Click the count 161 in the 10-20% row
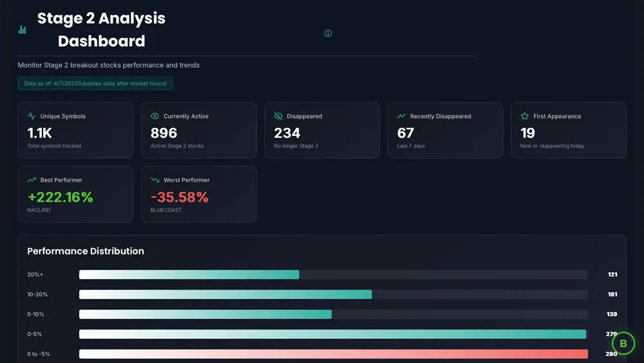This screenshot has width=644, height=363. (x=612, y=295)
